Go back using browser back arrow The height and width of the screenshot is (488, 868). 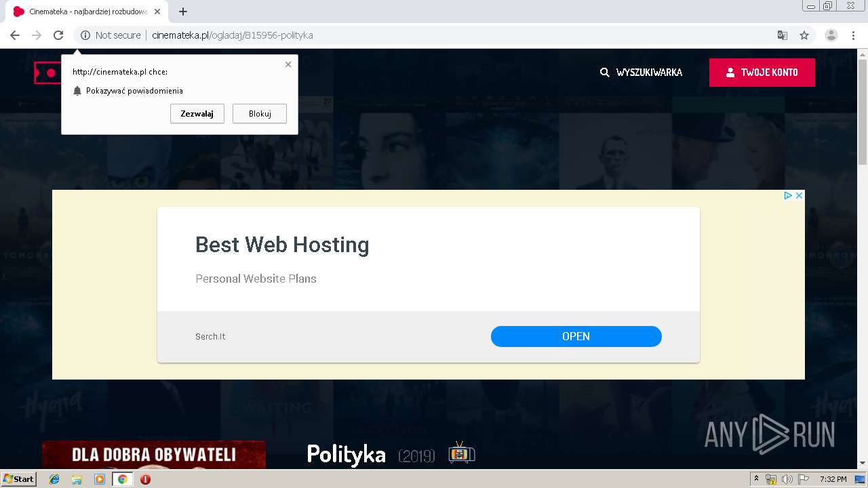tap(15, 35)
